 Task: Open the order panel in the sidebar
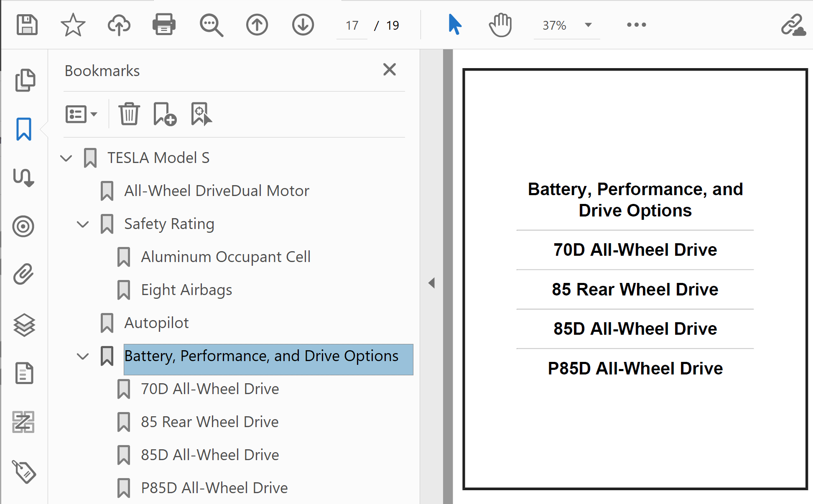[23, 422]
